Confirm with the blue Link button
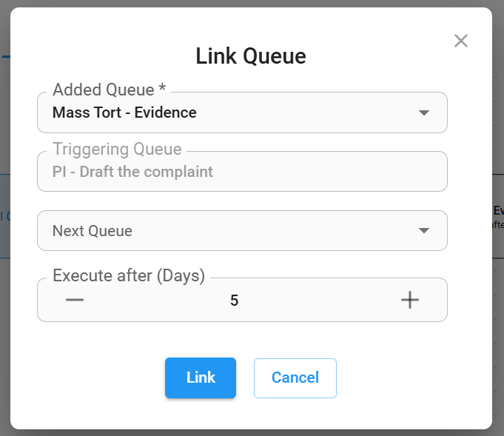The width and height of the screenshot is (504, 436). tap(201, 378)
